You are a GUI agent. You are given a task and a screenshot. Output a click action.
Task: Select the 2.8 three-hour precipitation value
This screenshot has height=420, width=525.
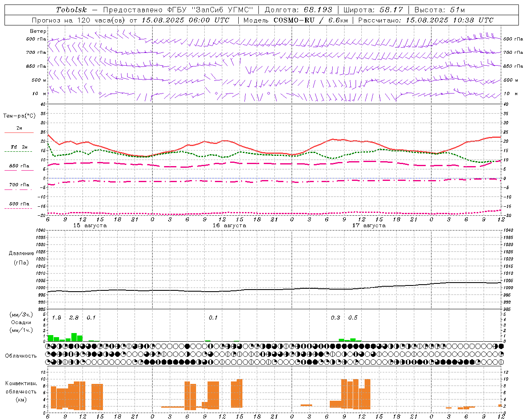point(74,318)
